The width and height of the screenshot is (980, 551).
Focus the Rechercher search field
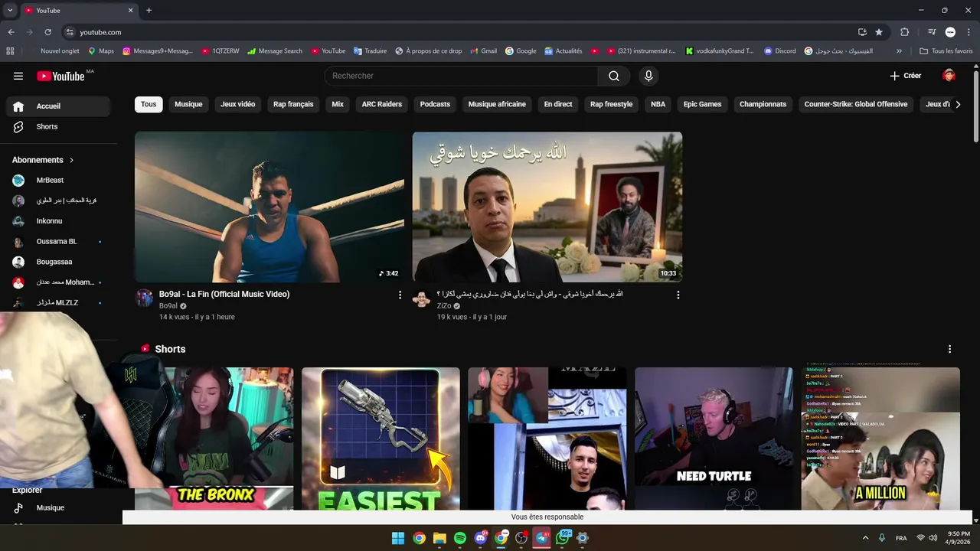[x=462, y=76]
